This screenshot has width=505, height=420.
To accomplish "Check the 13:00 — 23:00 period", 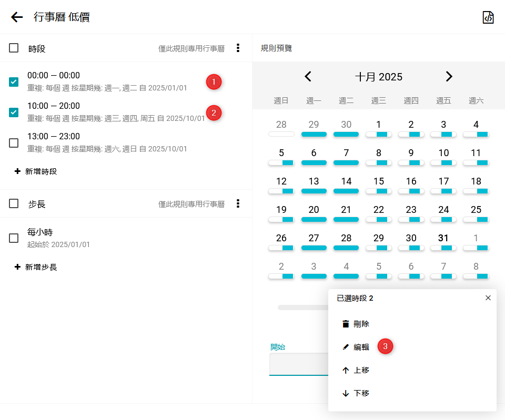I will (x=14, y=143).
